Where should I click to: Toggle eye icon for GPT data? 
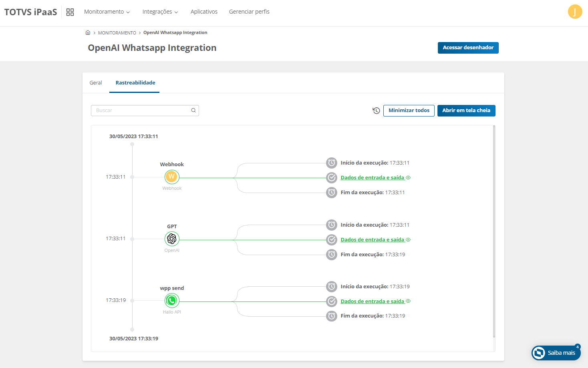coord(408,240)
